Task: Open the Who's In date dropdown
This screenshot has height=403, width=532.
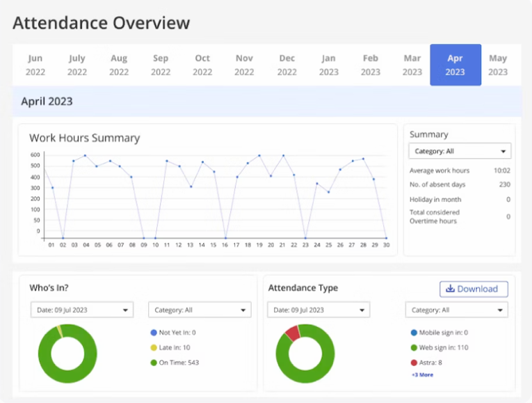Action: [81, 310]
